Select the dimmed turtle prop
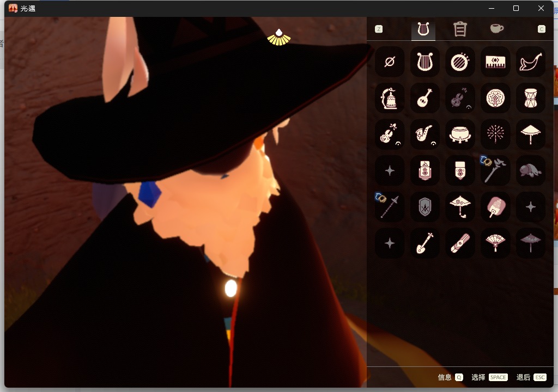 click(530, 171)
